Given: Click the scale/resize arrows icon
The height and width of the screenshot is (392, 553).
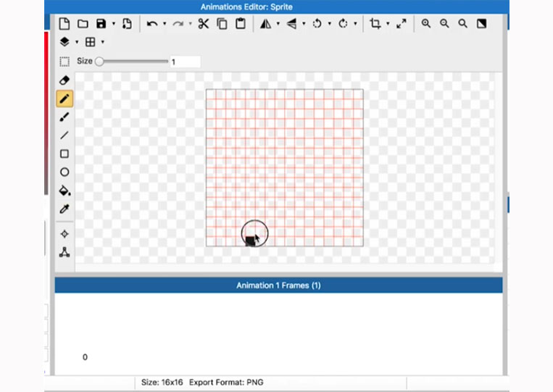Looking at the screenshot, I should click(x=401, y=24).
